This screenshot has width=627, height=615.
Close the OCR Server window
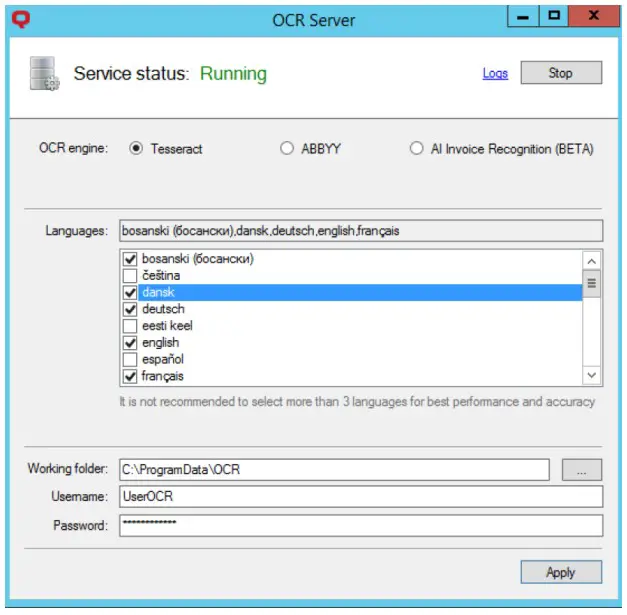coord(594,16)
